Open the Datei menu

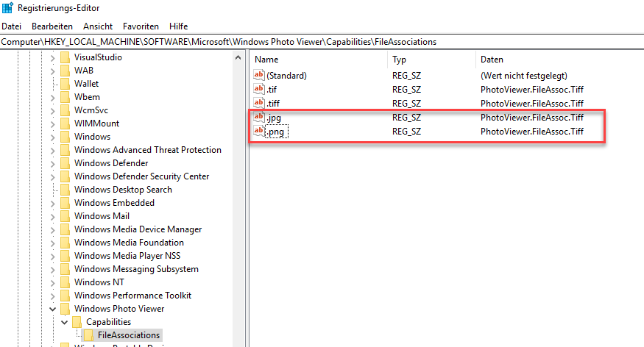coord(12,26)
